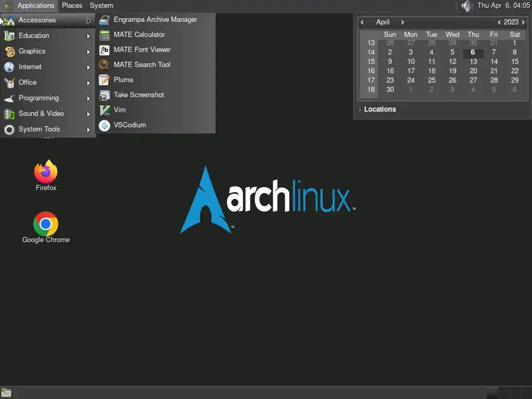The image size is (532, 399).
Task: Click the Accessories category icon
Action: tap(9, 20)
